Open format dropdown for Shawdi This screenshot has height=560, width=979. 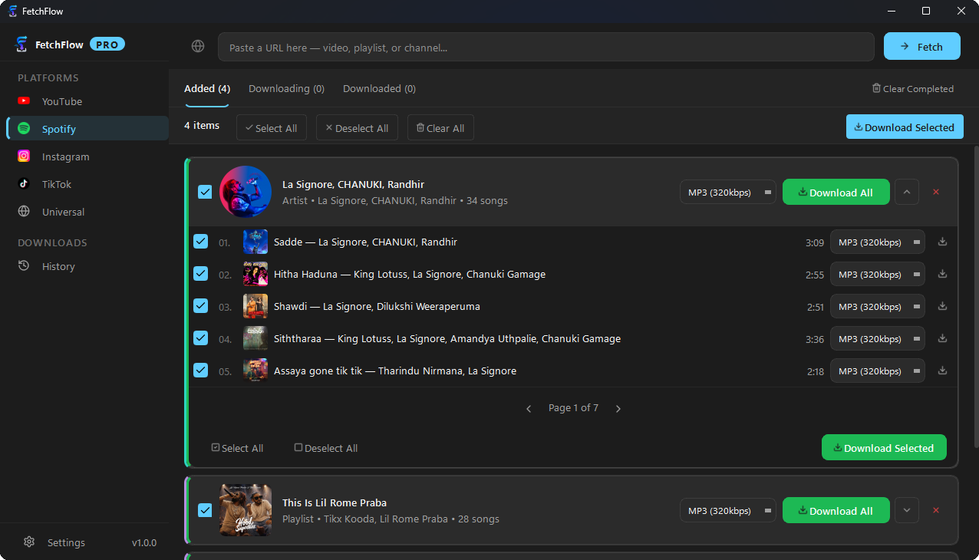(878, 306)
